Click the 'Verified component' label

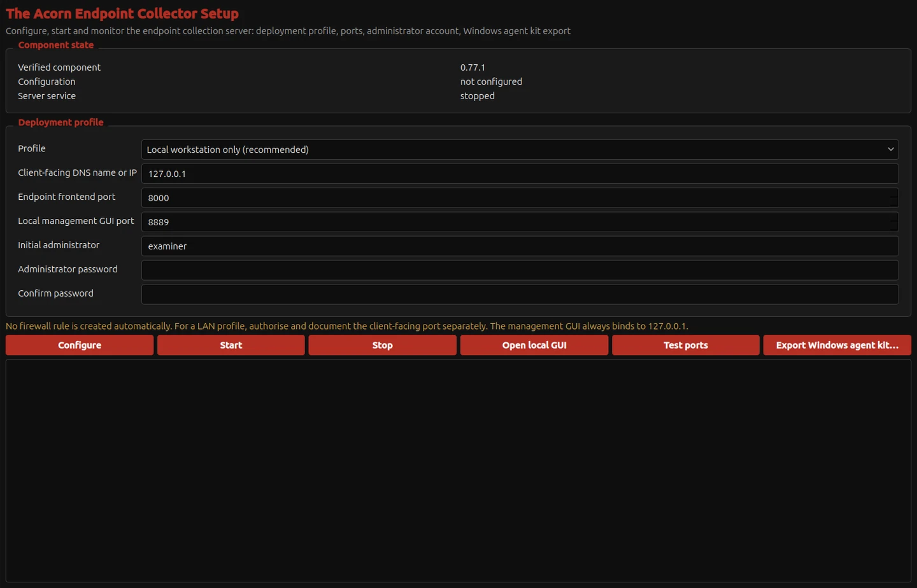click(59, 67)
